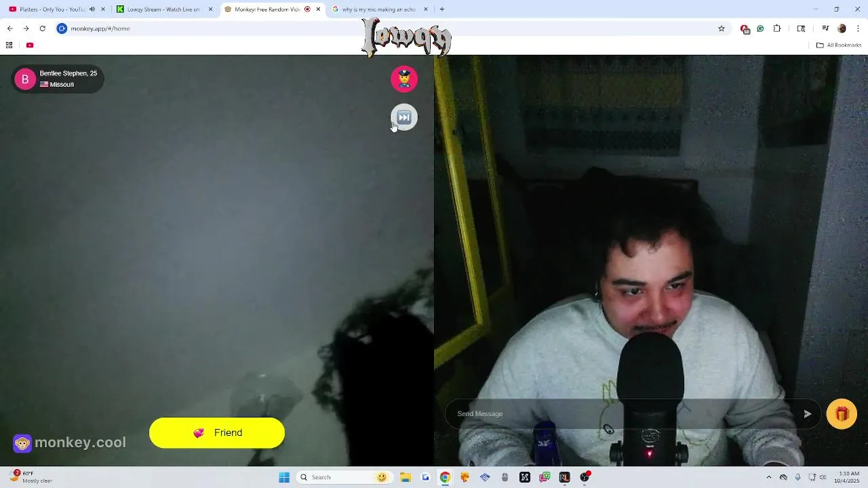The image size is (868, 488).
Task: Open the YouTube bookmark shortcut
Action: pos(30,45)
